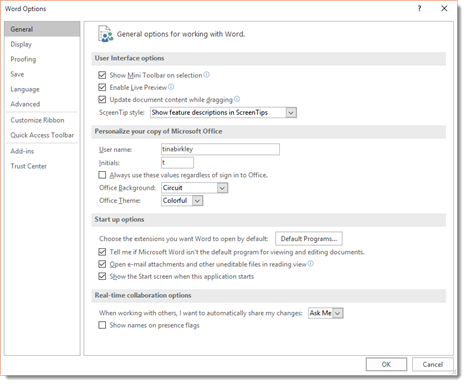Click the Initials input field
The image size is (466, 384).
(x=177, y=163)
